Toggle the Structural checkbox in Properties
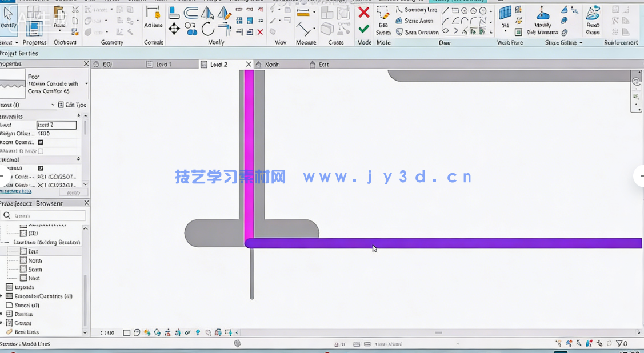This screenshot has height=353, width=644. point(41,169)
